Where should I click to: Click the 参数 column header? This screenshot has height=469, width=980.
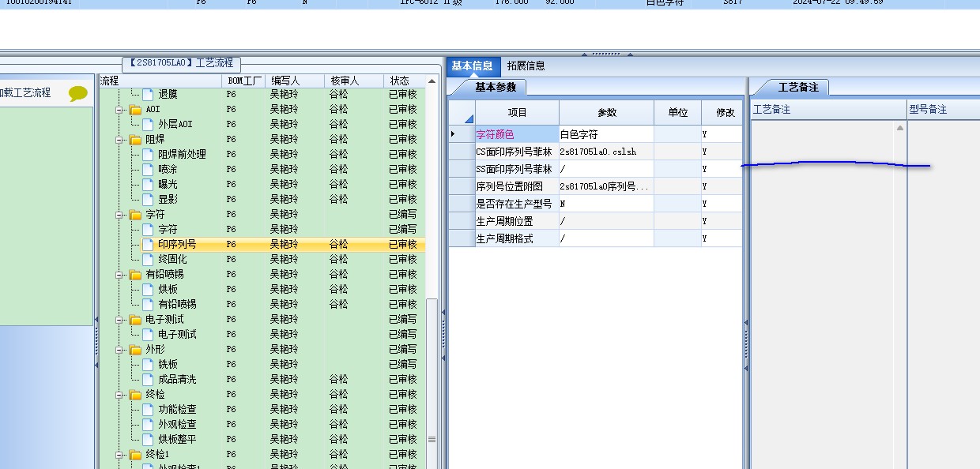coord(606,113)
